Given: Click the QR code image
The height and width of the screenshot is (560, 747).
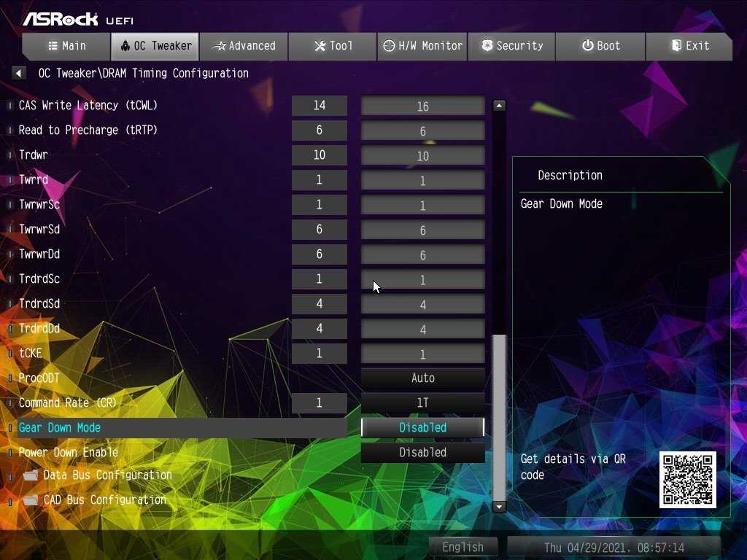Looking at the screenshot, I should pyautogui.click(x=687, y=480).
